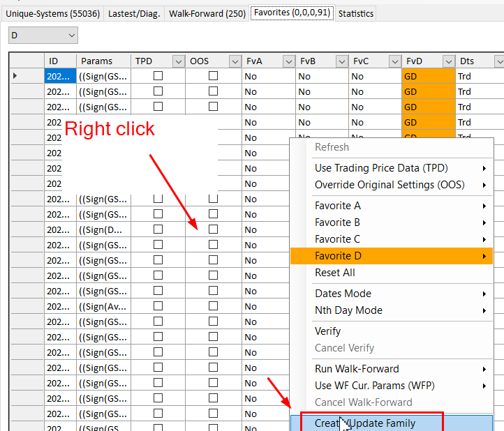Open the OOS column filter dropdown

234,61
